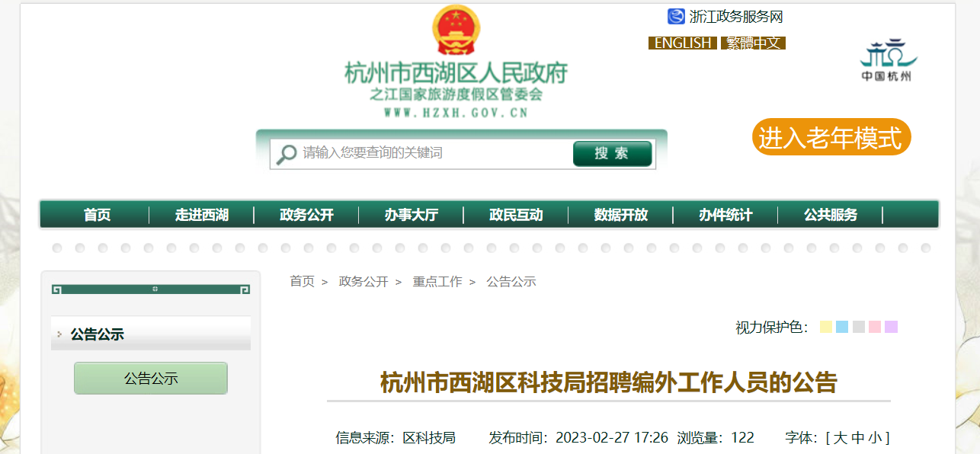The image size is (980, 454).
Task: Select the blue eye-protection color
Action: pos(842,327)
